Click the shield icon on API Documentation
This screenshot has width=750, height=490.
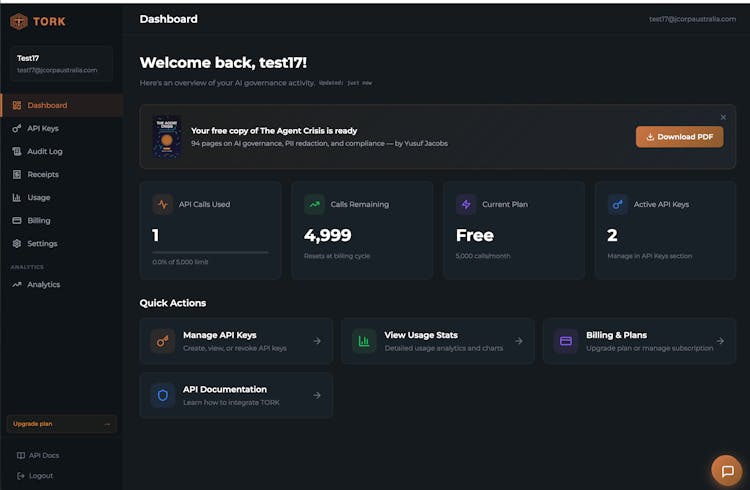163,395
